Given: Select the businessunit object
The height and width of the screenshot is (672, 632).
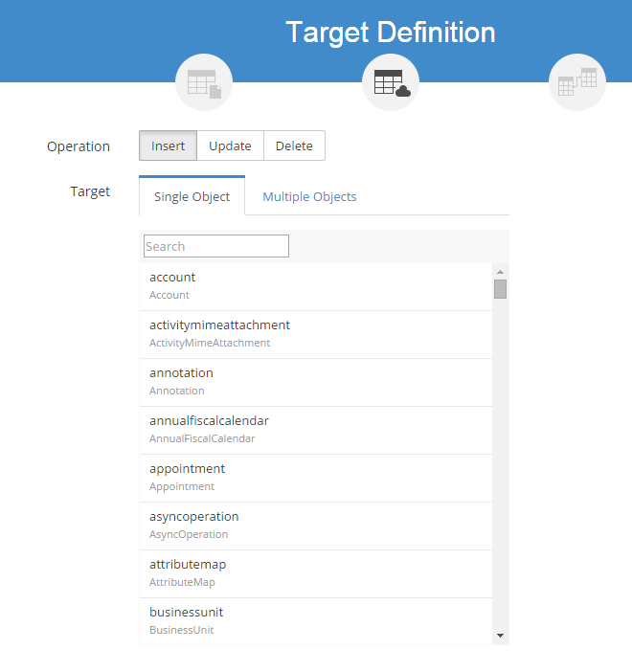Looking at the screenshot, I should 316,620.
